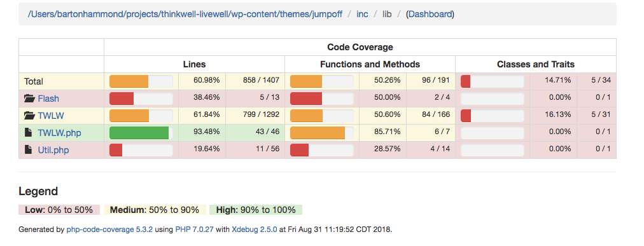644x246 pixels.
Task: Click the Low: 0% to 50% legend swatch
Action: point(59,210)
